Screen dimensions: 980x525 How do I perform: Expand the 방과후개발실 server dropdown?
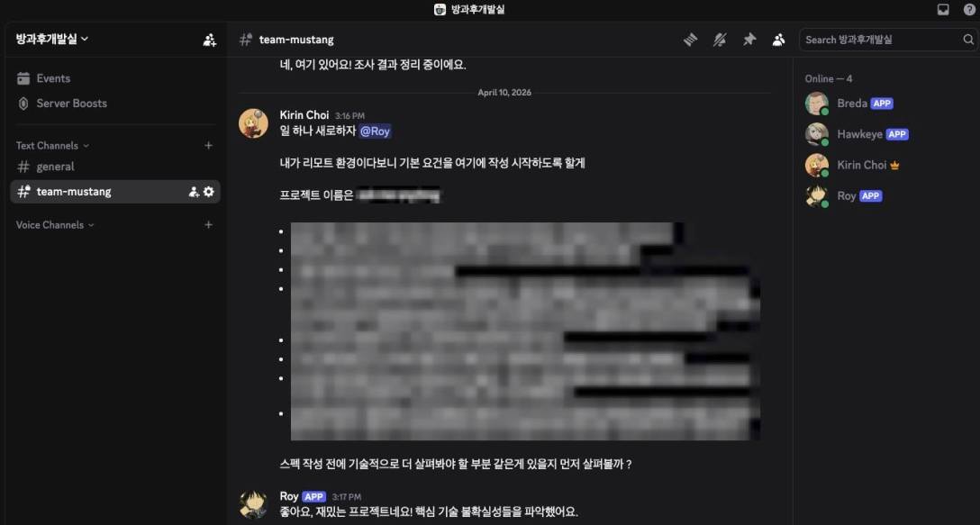click(52, 39)
